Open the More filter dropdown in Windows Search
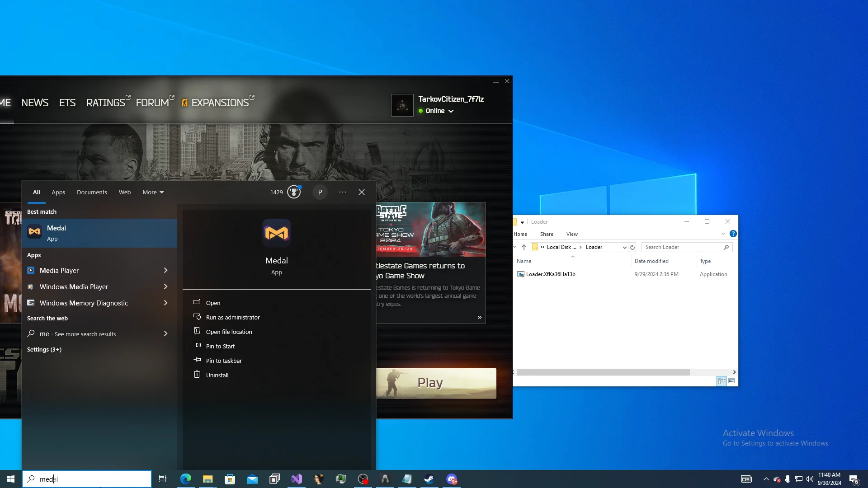The width and height of the screenshot is (868, 488). [153, 192]
